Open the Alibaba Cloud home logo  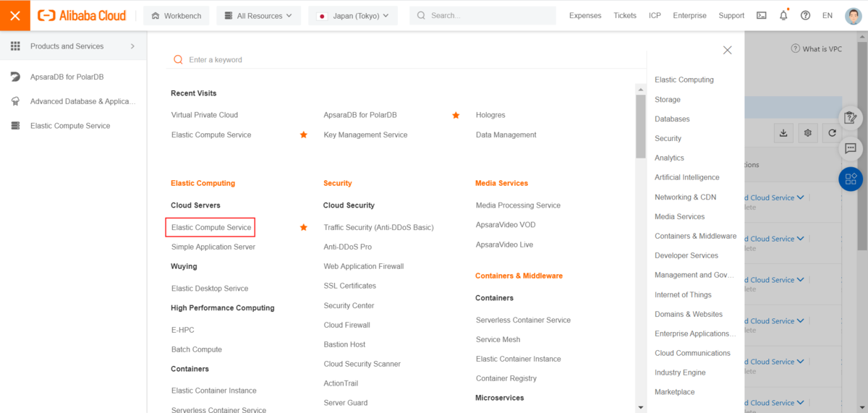82,15
